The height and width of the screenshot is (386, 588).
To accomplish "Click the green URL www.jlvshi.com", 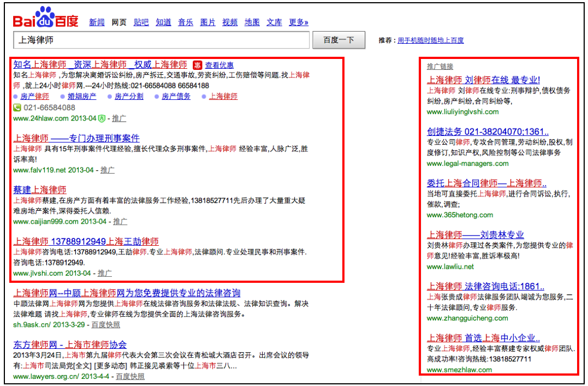I will 38,274.
